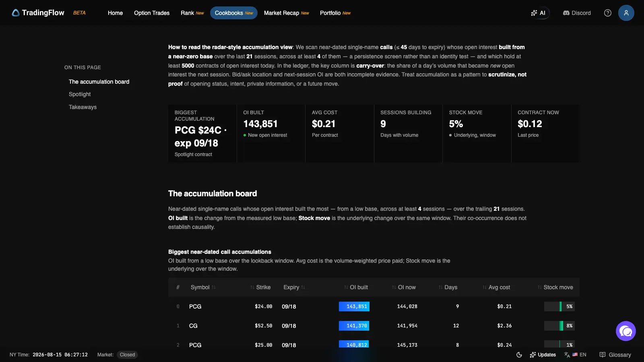Jump to the Spotlight section

click(x=80, y=94)
